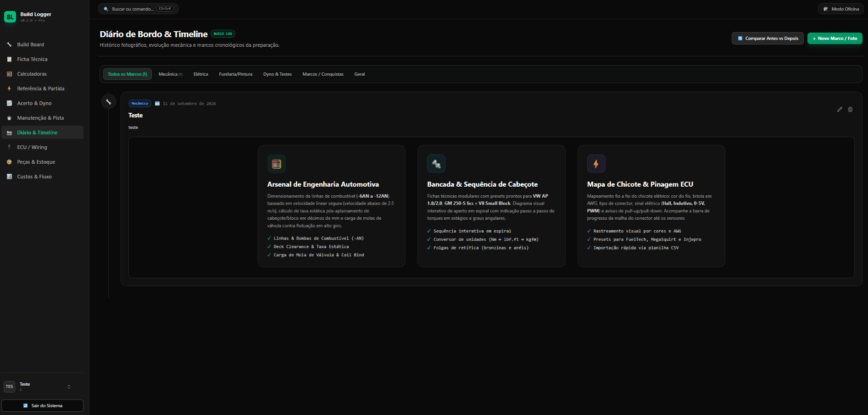Click the Bancada & Sequência wrench icon
The height and width of the screenshot is (415, 868).
click(x=436, y=164)
